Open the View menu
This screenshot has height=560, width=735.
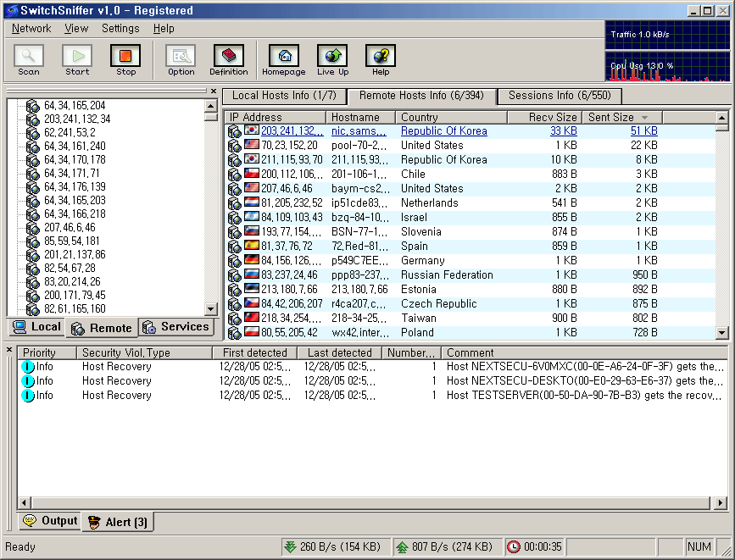click(x=76, y=29)
